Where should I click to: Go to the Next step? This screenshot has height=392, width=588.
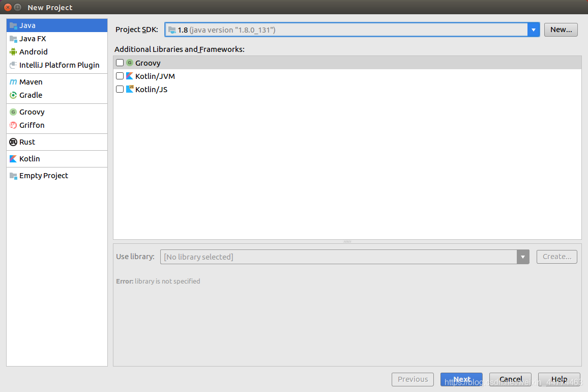tap(462, 379)
